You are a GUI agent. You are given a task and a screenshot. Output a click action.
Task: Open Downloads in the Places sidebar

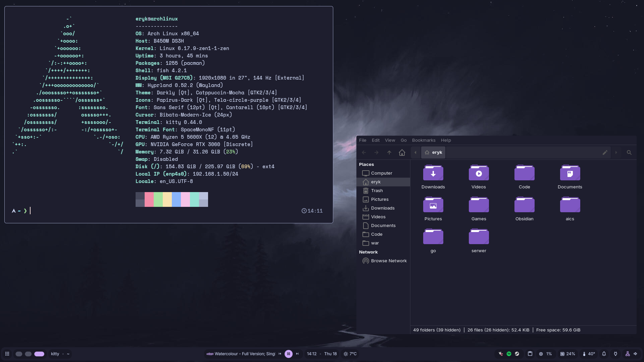pos(383,208)
